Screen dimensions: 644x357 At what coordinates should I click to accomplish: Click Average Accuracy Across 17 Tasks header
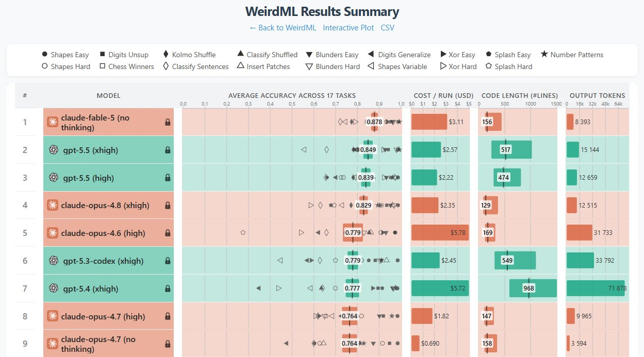(x=292, y=95)
